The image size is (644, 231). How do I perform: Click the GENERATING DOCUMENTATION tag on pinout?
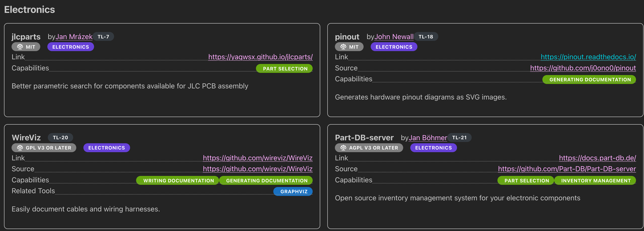[x=589, y=80]
